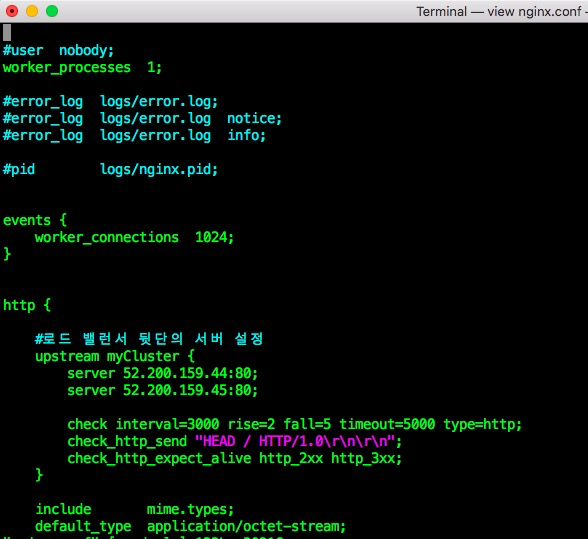This screenshot has height=539, width=588.
Task: Click the 'check_http_expect_alive' directive name
Action: pos(159,458)
